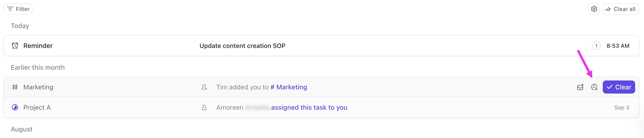The image size is (644, 138).
Task: Follow the # Marketing link
Action: (x=288, y=87)
